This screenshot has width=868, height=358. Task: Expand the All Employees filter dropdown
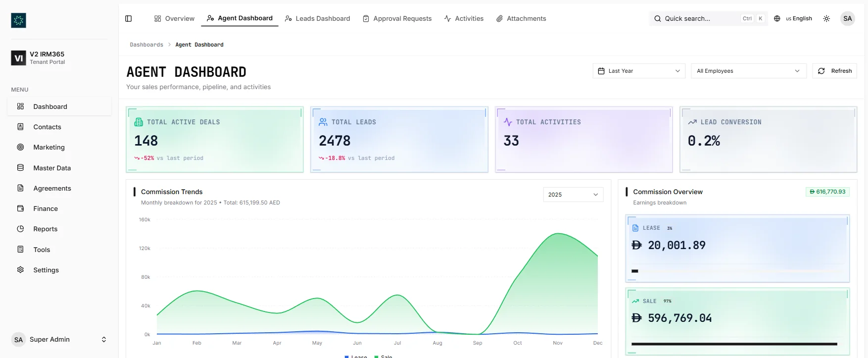click(748, 71)
